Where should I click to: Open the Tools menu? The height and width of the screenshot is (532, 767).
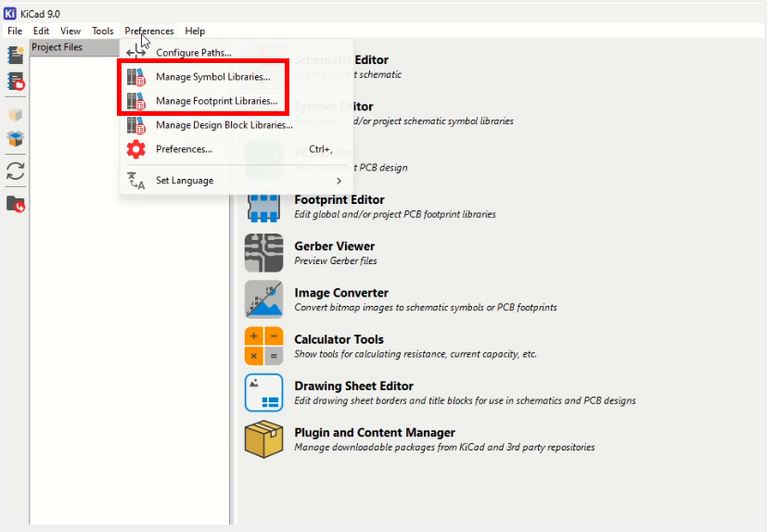(103, 31)
